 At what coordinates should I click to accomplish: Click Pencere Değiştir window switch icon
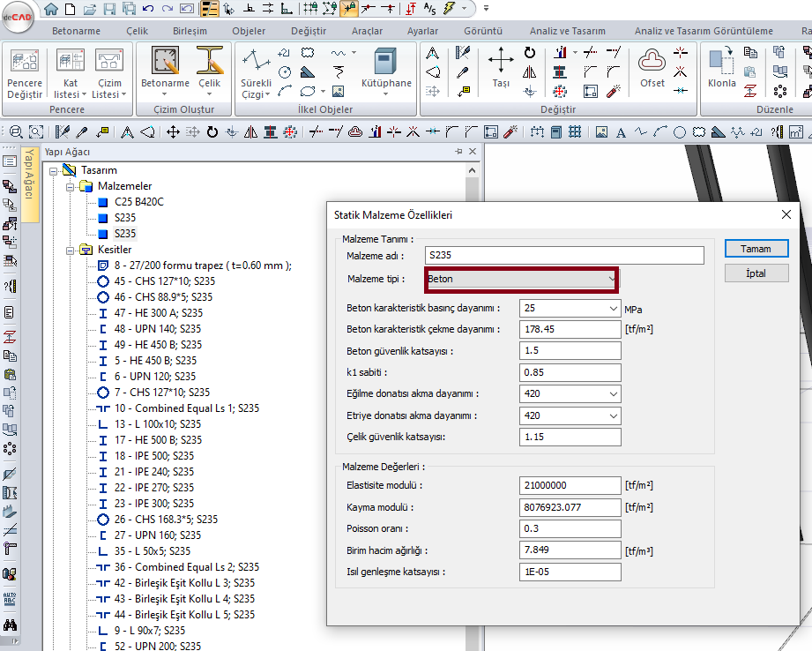coord(25,72)
